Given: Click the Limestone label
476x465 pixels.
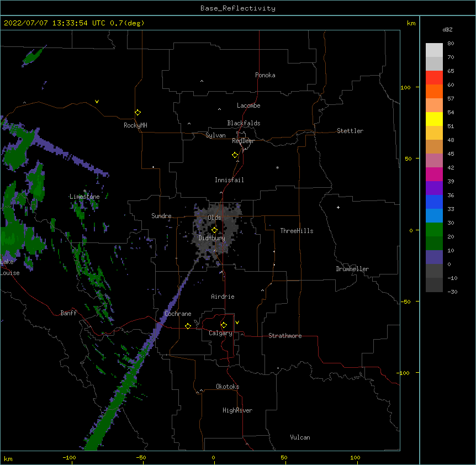Looking at the screenshot, I should (x=84, y=197).
